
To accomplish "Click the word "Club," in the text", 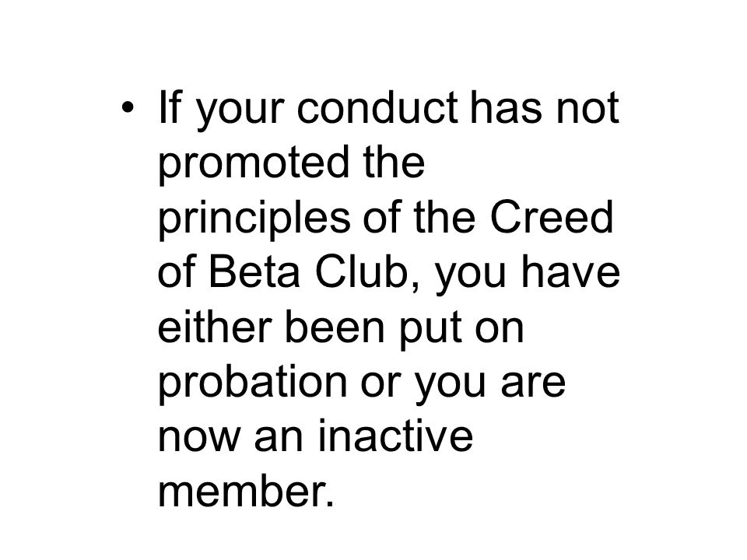I will [366, 272].
